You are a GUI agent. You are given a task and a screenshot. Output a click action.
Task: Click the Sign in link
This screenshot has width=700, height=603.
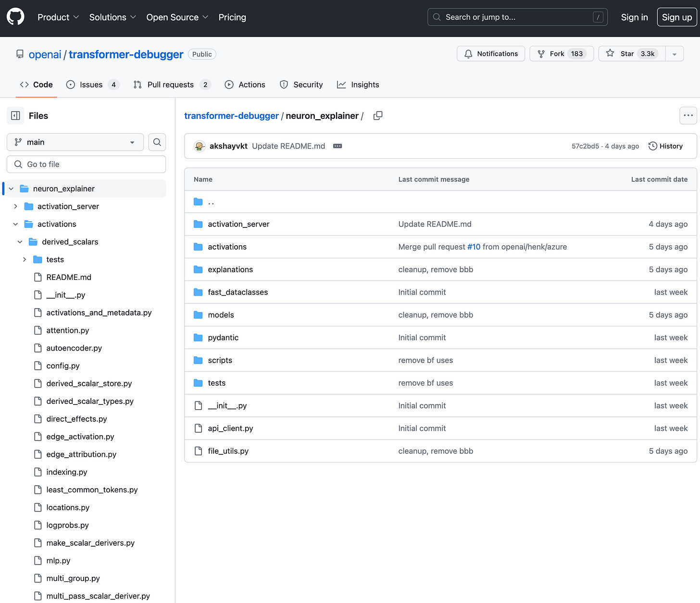click(634, 17)
